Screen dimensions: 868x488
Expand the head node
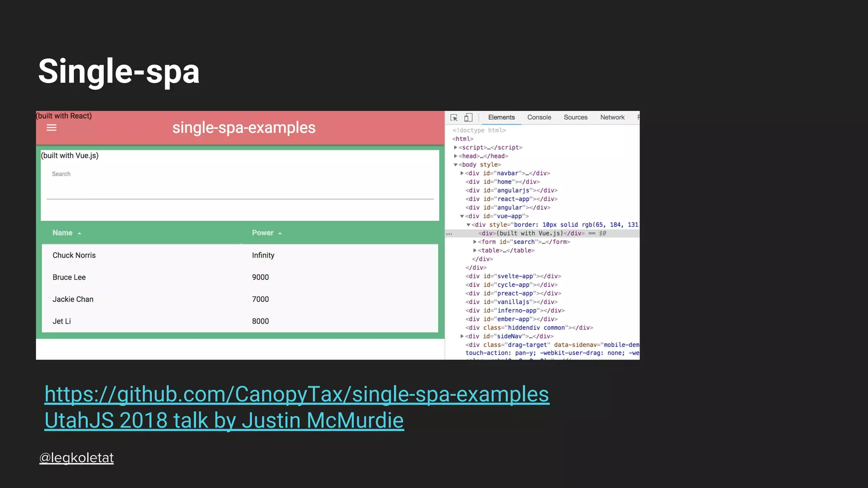[456, 156]
